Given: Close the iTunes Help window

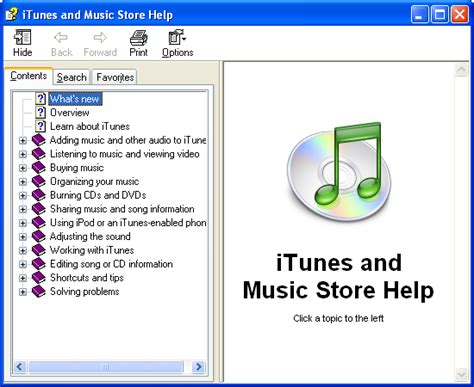Looking at the screenshot, I should (460, 15).
